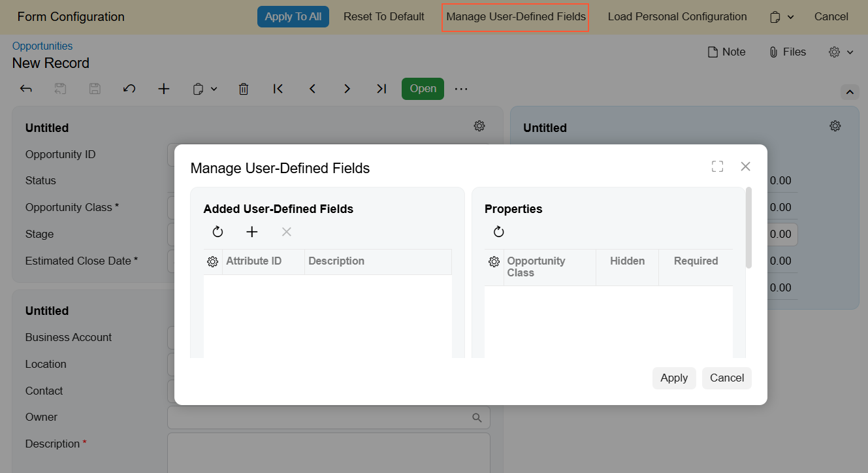Viewport: 868px width, 473px height.
Task: Click the undo icon in record toolbar
Action: click(129, 89)
